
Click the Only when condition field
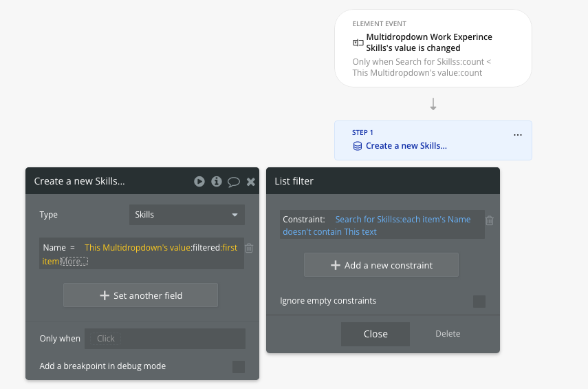pyautogui.click(x=165, y=339)
